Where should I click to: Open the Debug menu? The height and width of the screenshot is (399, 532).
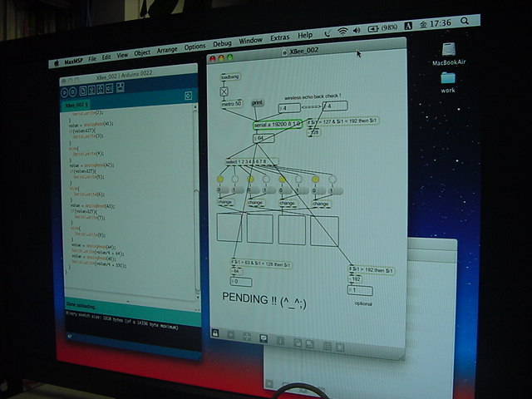[222, 44]
